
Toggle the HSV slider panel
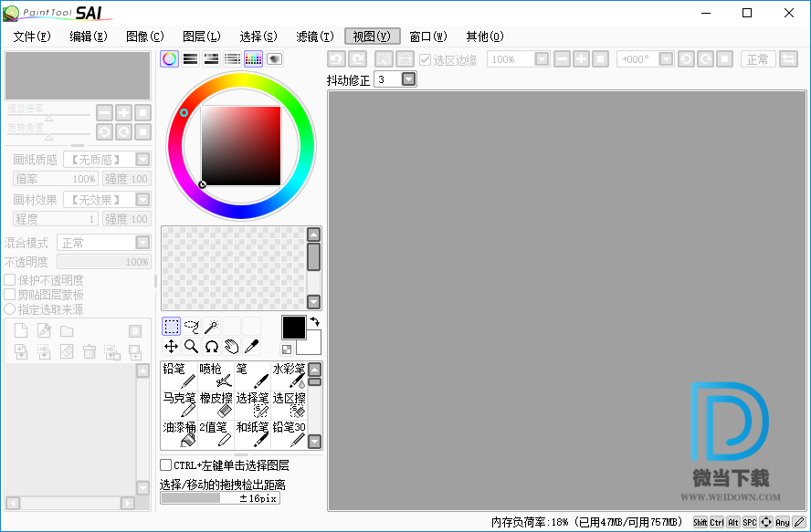(211, 59)
